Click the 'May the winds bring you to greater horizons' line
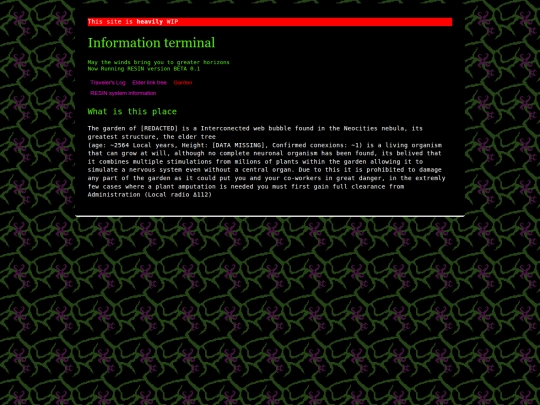 click(158, 62)
